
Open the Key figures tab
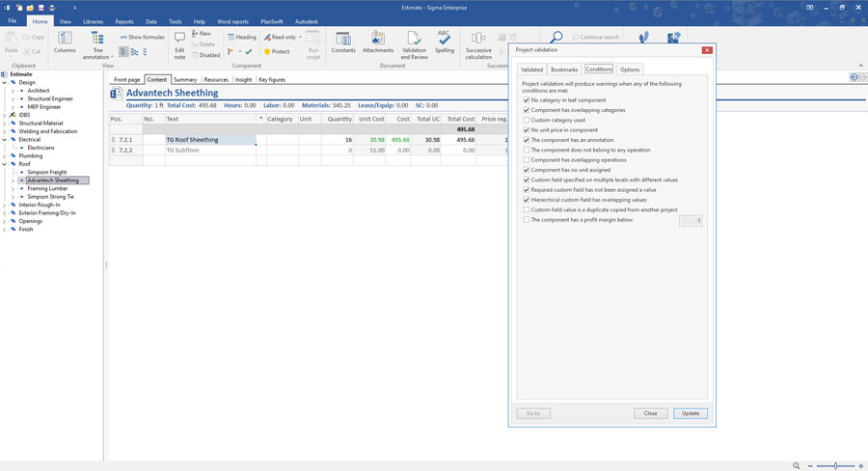point(272,80)
